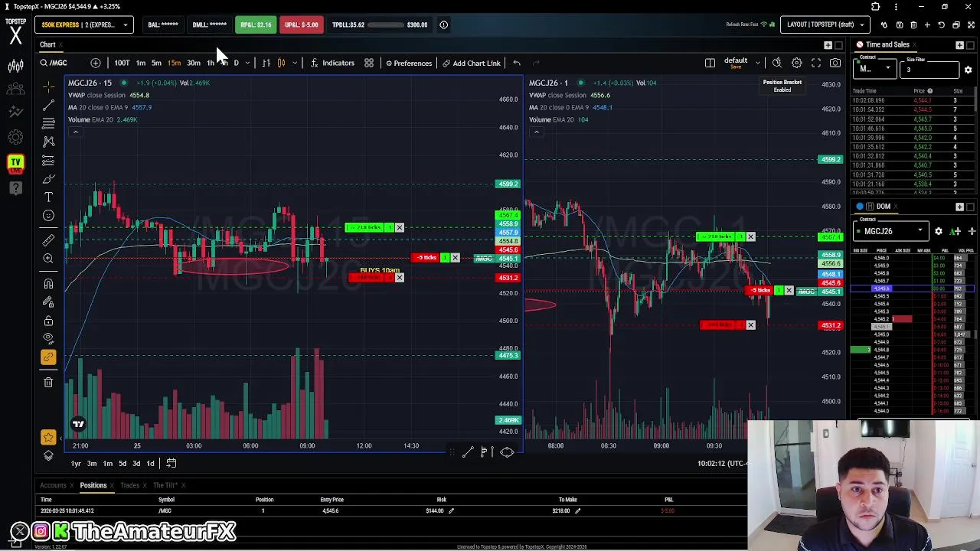Select the Time and Sales tab
This screenshot has height=551, width=980.
tap(887, 44)
